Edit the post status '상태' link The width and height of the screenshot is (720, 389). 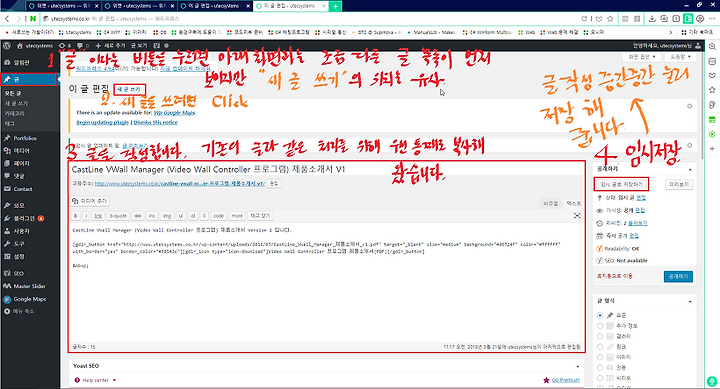point(641,198)
